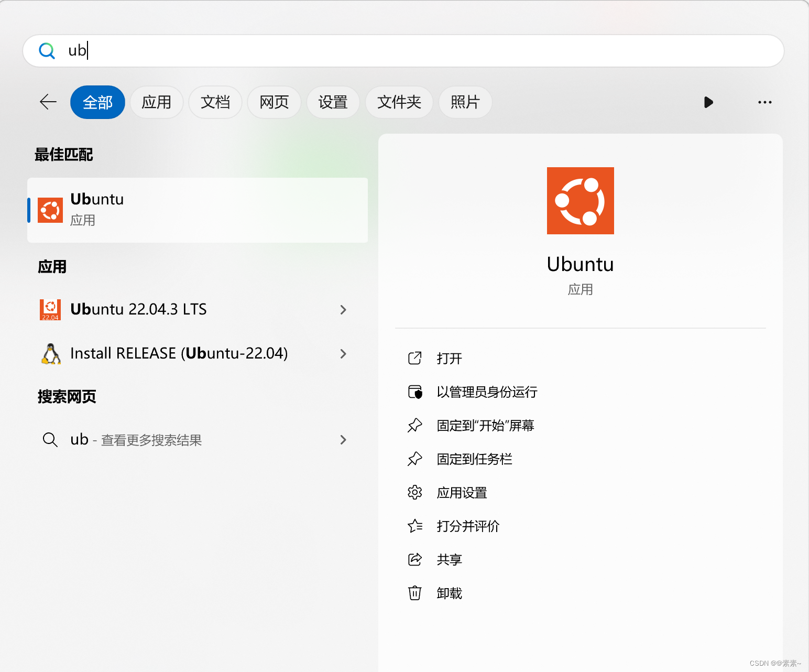The width and height of the screenshot is (809, 672).
Task: Open the three-dot more options menu
Action: [765, 102]
